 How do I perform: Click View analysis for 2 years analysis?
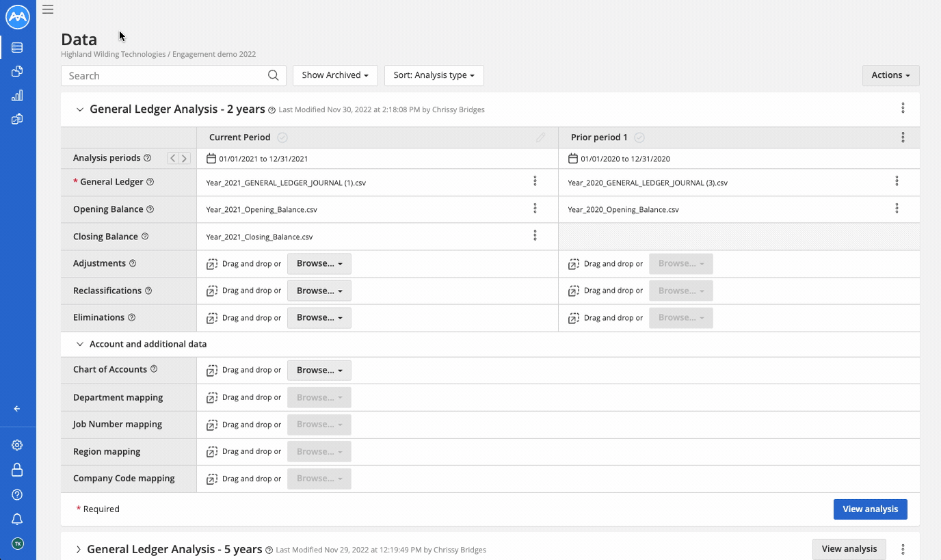click(x=870, y=509)
